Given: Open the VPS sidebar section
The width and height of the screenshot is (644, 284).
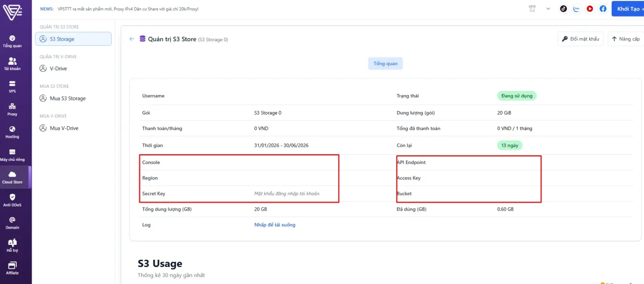Looking at the screenshot, I should pos(13,87).
